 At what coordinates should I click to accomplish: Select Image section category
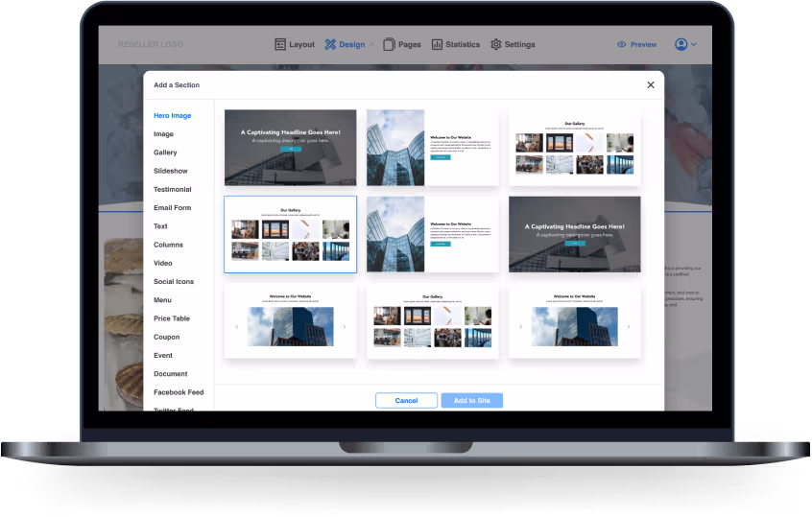coord(163,134)
